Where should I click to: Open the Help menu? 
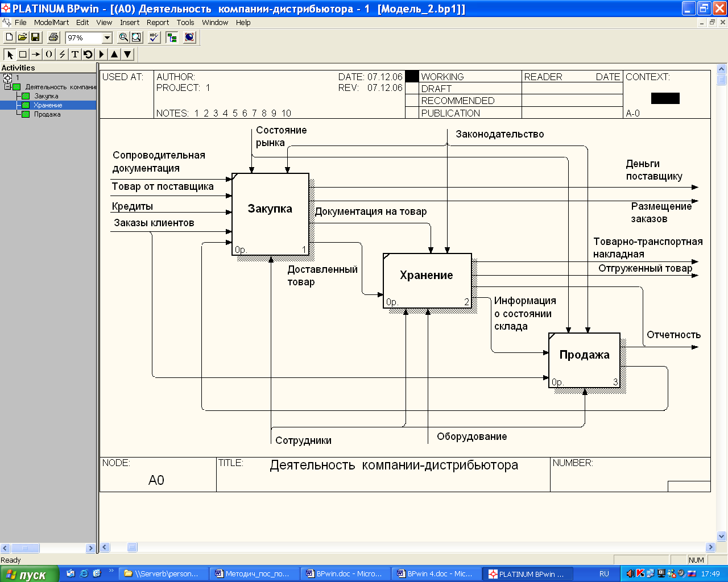click(243, 23)
